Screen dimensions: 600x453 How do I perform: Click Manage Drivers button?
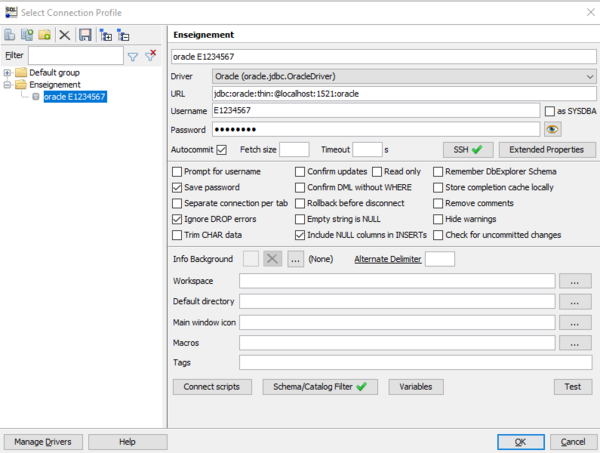click(43, 442)
